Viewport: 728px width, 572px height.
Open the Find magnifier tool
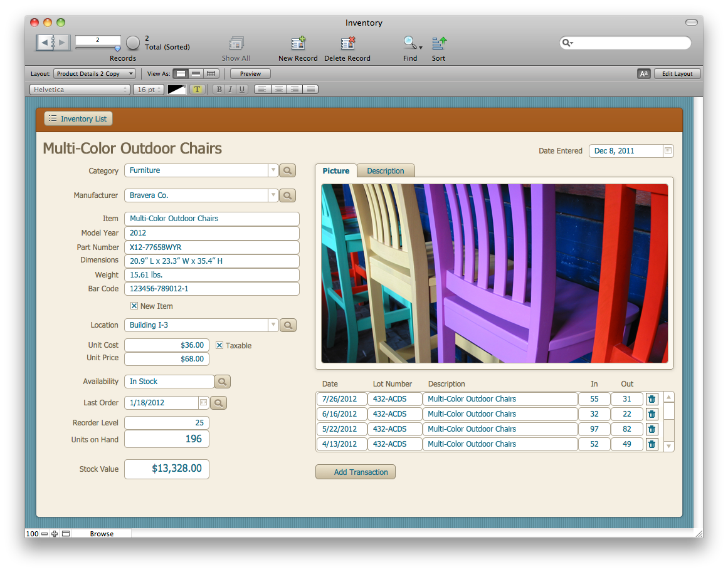(409, 43)
